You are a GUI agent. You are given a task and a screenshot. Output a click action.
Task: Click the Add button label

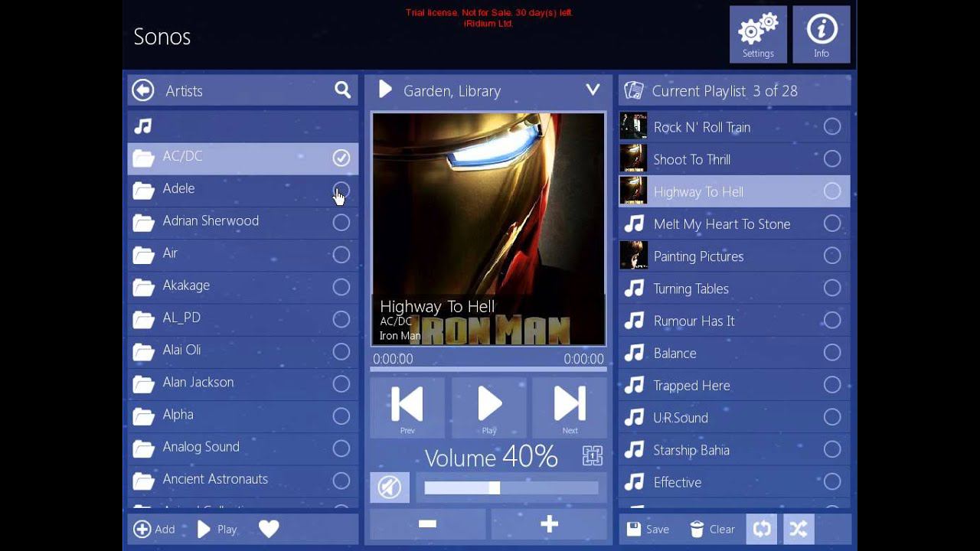tap(165, 529)
